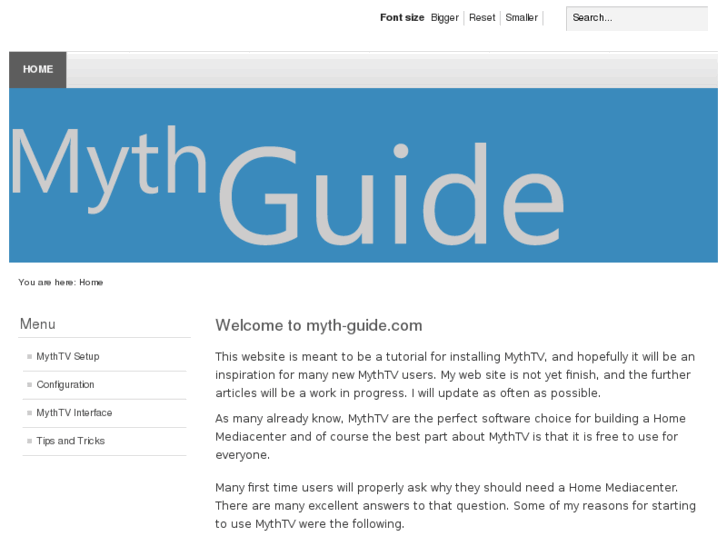Click the Bigger font size link
The width and height of the screenshot is (727, 545).
pyautogui.click(x=444, y=18)
